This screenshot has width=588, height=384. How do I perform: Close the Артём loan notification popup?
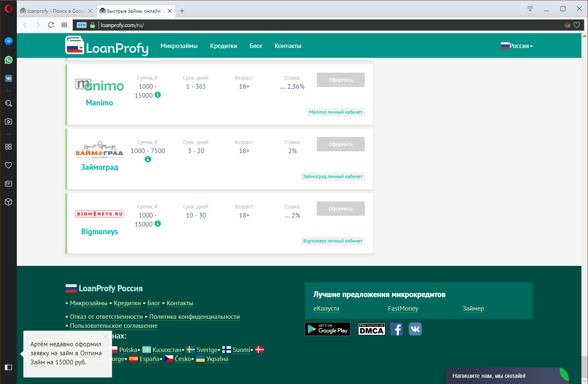(105, 337)
